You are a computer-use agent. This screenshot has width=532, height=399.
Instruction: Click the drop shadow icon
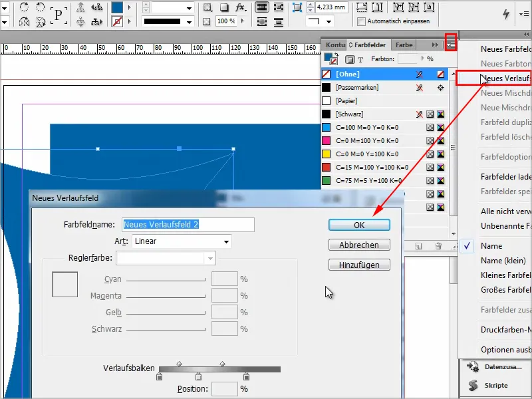point(224,7)
